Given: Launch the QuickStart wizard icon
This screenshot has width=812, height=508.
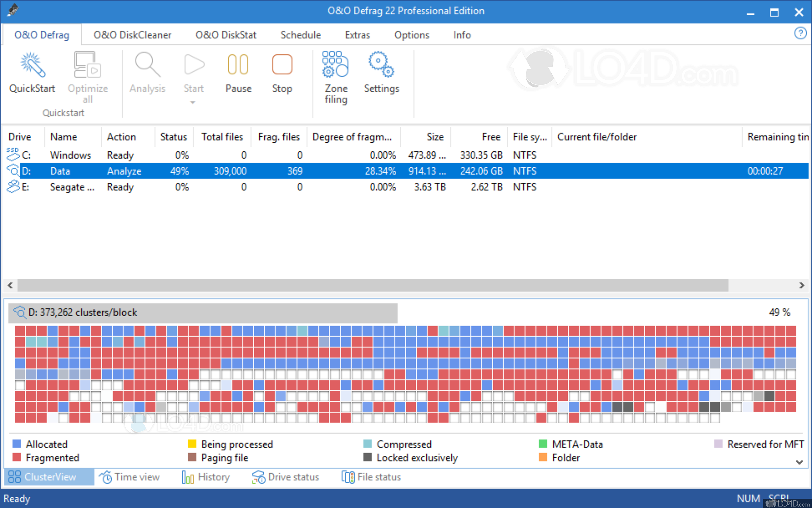Looking at the screenshot, I should pyautogui.click(x=32, y=65).
